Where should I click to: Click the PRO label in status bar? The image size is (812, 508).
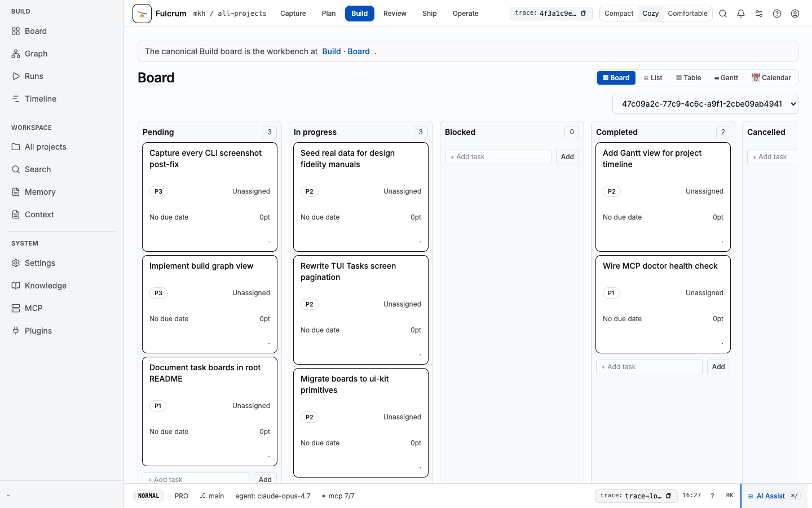pos(182,496)
